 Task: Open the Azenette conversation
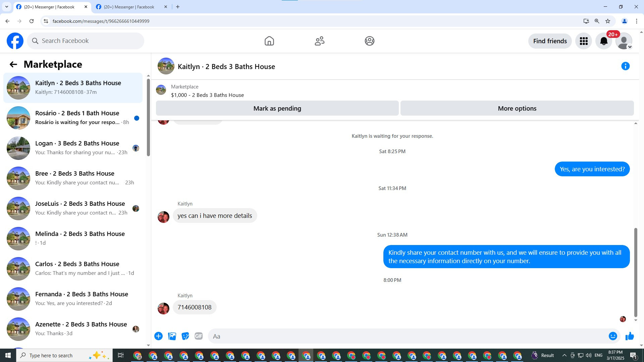point(73,329)
